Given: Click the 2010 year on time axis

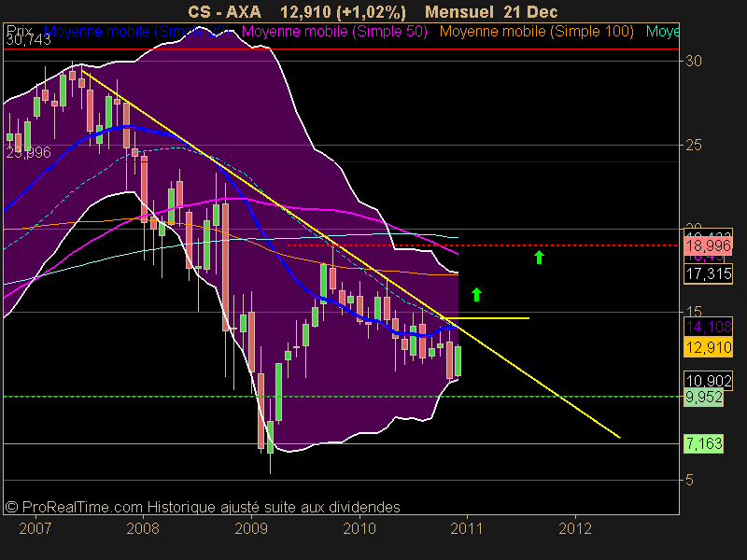Looking at the screenshot, I should pos(359,528).
